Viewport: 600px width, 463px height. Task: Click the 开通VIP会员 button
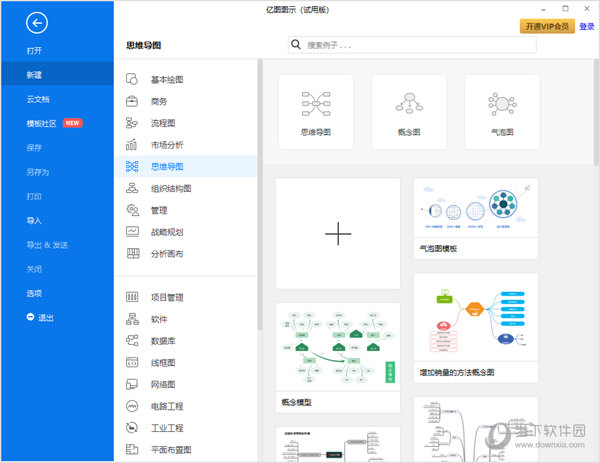[547, 26]
